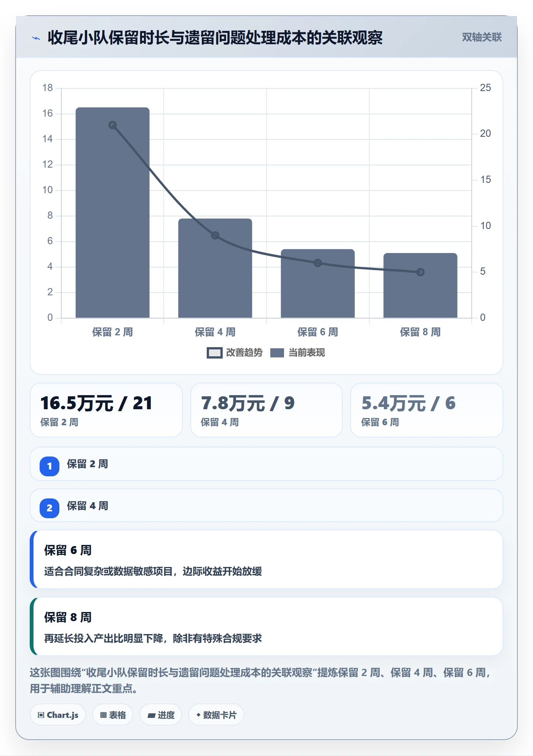The width and height of the screenshot is (533, 756).
Task: Click the chart title 收尾小队保留时长
Action: point(108,38)
